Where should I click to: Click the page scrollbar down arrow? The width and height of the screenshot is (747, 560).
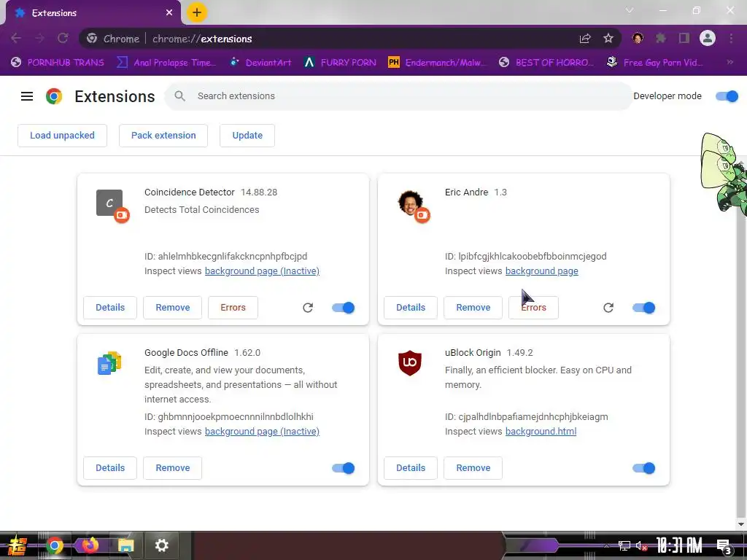741,525
